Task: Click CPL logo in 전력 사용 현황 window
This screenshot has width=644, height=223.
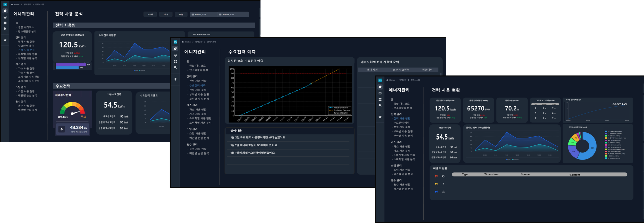Action: coord(380,80)
